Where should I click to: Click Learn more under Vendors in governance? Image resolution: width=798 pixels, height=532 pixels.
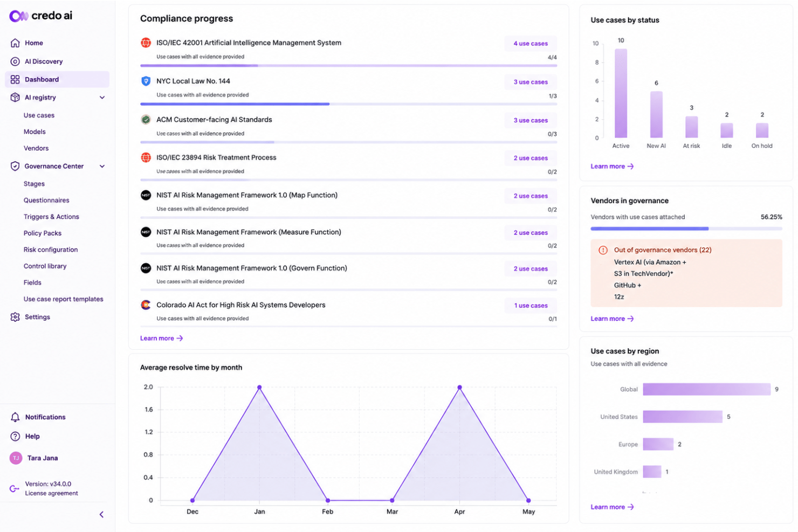pyautogui.click(x=612, y=319)
